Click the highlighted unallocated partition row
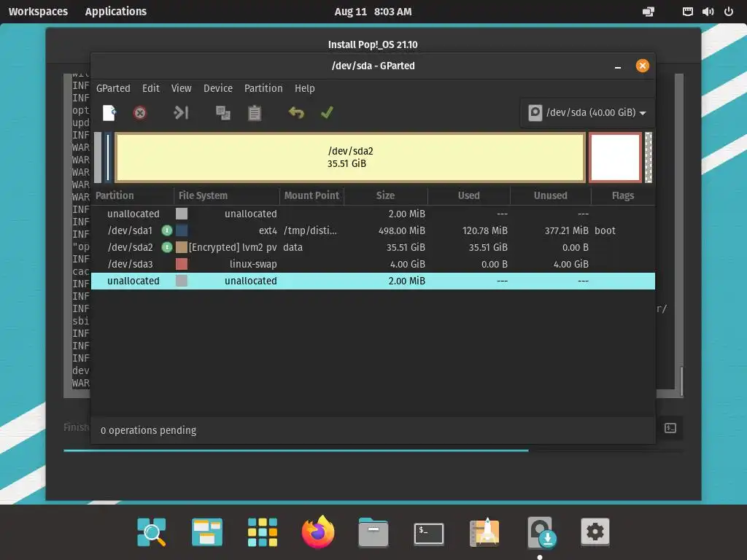 373,281
